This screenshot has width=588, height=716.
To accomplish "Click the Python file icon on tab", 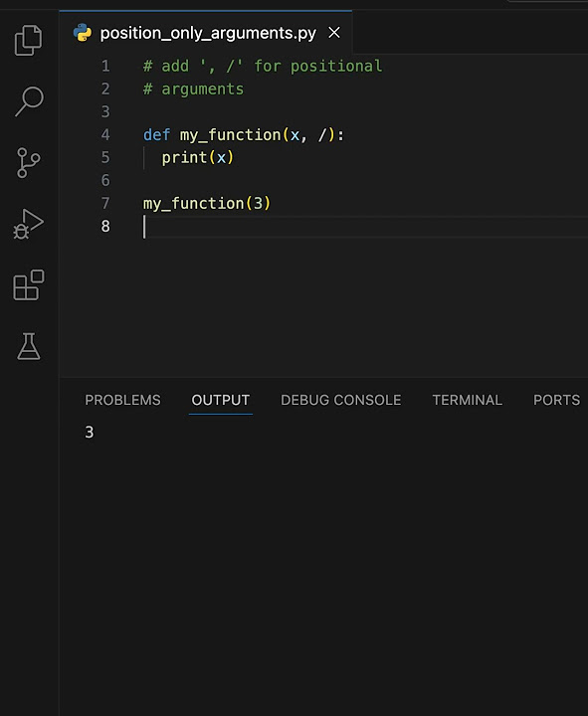I will pos(83,33).
